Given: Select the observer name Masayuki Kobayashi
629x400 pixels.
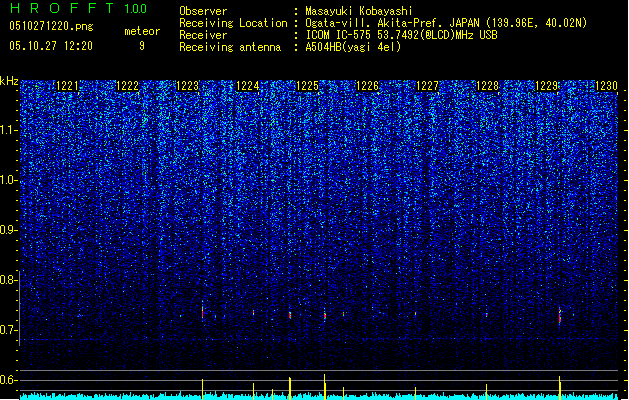Looking at the screenshot, I should 359,11.
